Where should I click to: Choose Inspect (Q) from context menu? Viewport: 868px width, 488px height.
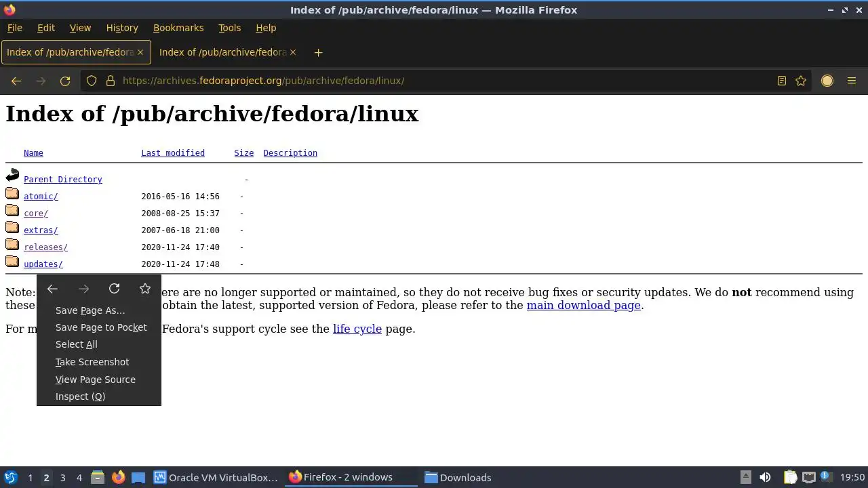click(x=99, y=396)
